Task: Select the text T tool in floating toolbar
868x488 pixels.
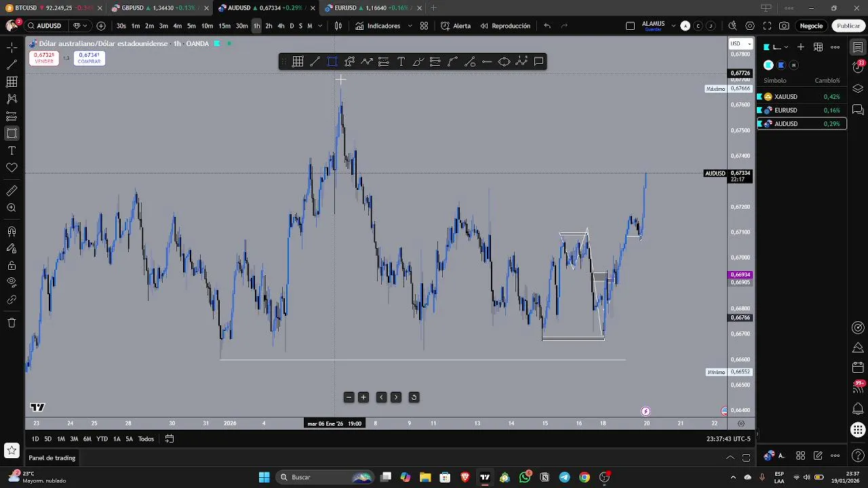Action: (x=401, y=62)
